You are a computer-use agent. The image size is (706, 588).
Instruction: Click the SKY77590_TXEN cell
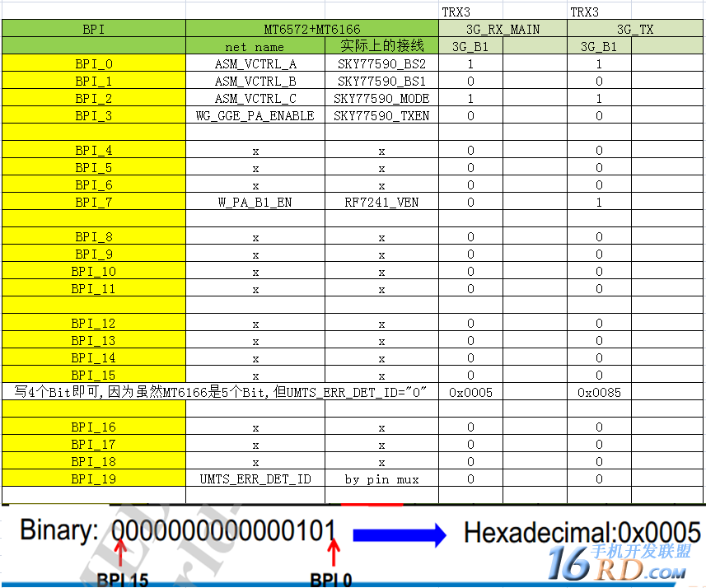point(381,115)
